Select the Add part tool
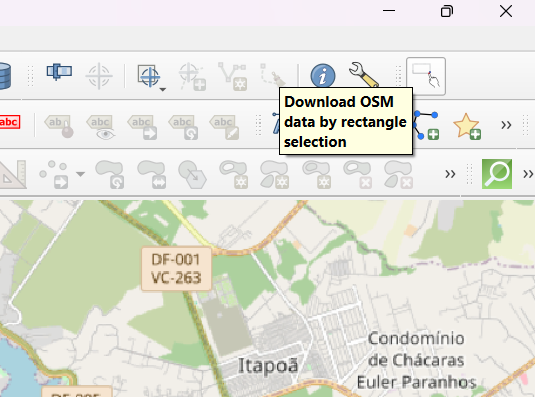 click(x=275, y=174)
